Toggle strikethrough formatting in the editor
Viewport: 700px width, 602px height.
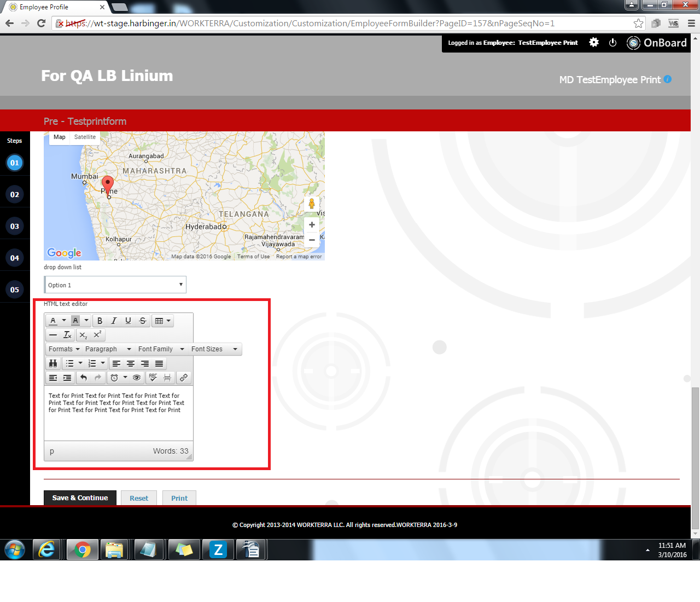tap(142, 321)
